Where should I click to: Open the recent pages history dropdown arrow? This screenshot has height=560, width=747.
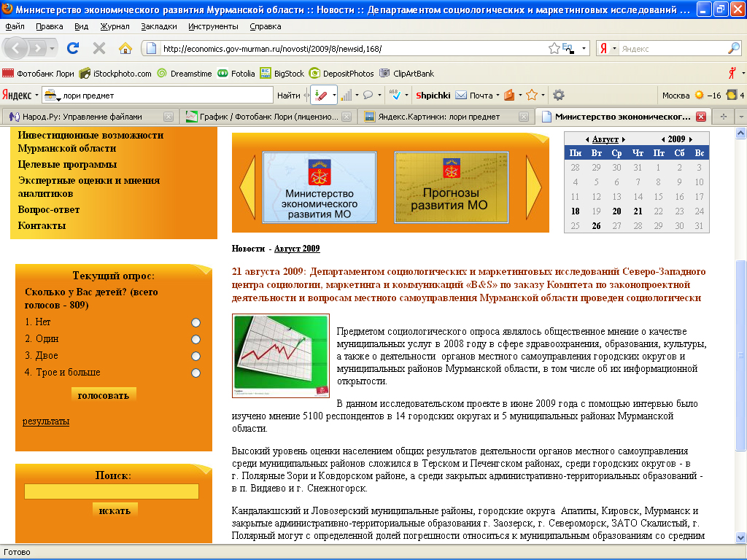coord(53,48)
